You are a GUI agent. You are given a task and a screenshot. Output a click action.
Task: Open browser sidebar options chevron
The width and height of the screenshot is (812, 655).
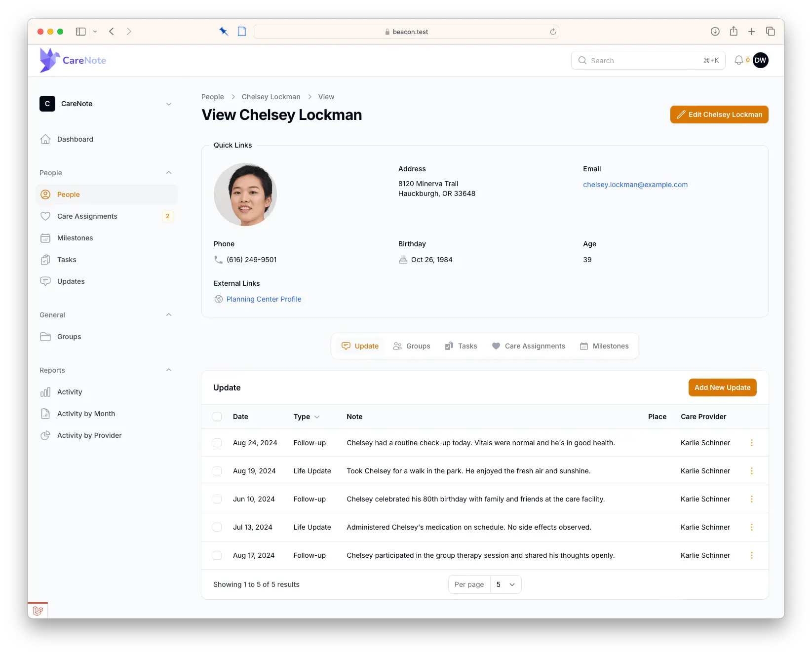click(x=95, y=32)
